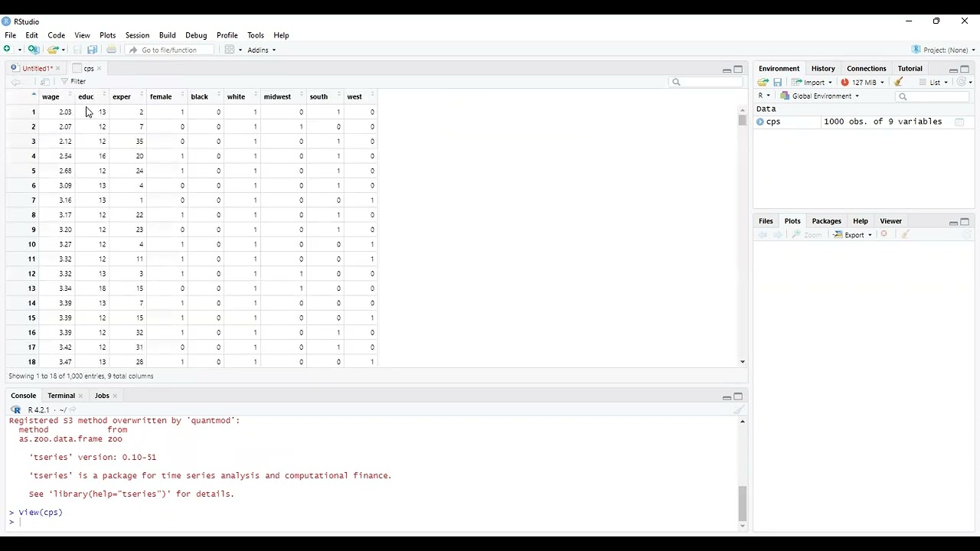Image resolution: width=980 pixels, height=551 pixels.
Task: Close the Untitled1 tab
Action: 57,69
